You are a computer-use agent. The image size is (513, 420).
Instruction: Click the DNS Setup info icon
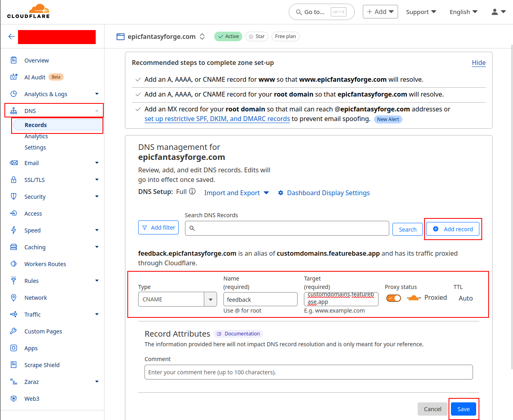tap(192, 192)
